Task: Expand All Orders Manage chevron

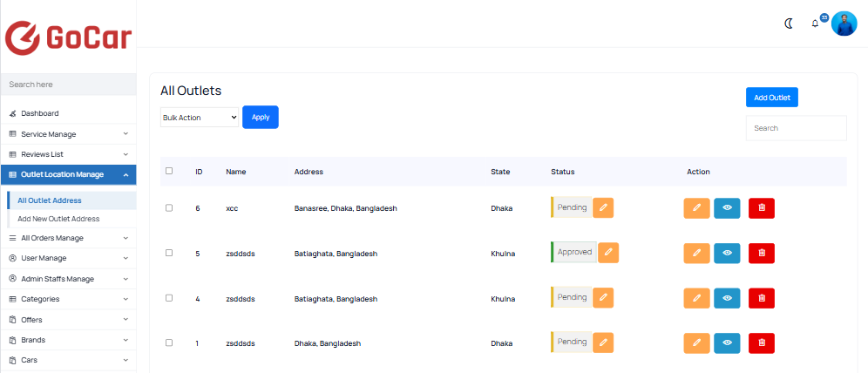Action: (125, 238)
